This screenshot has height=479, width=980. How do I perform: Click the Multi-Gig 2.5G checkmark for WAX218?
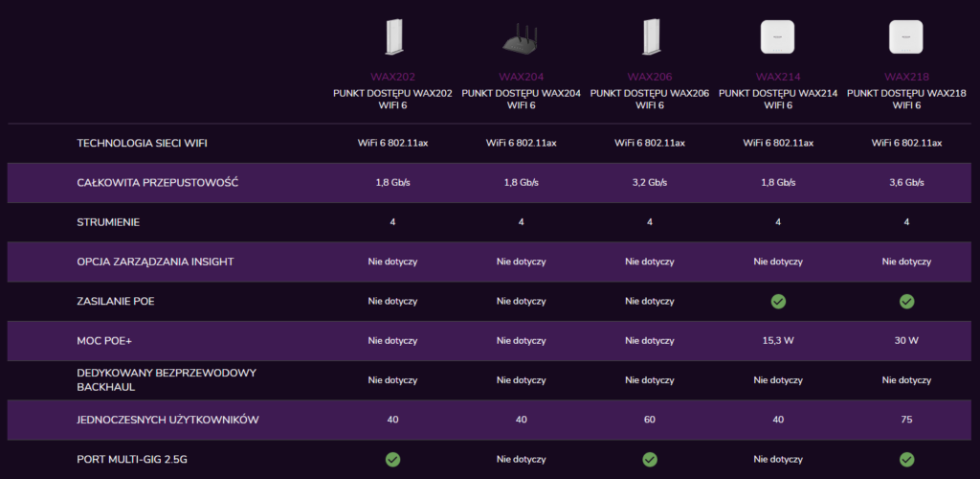coord(906,460)
